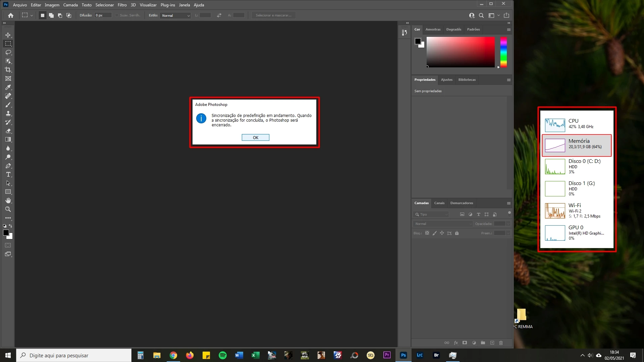Select the Zoom tool

[8, 209]
